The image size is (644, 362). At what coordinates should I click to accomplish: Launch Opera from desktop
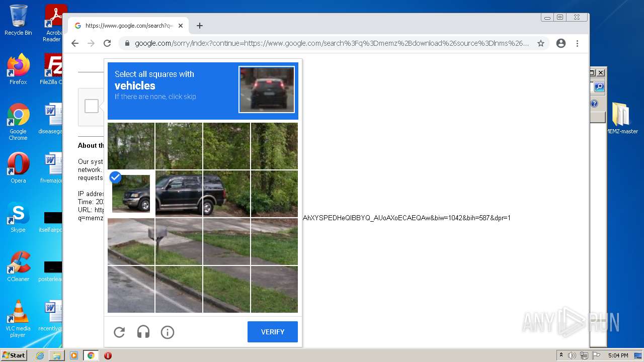point(18,168)
